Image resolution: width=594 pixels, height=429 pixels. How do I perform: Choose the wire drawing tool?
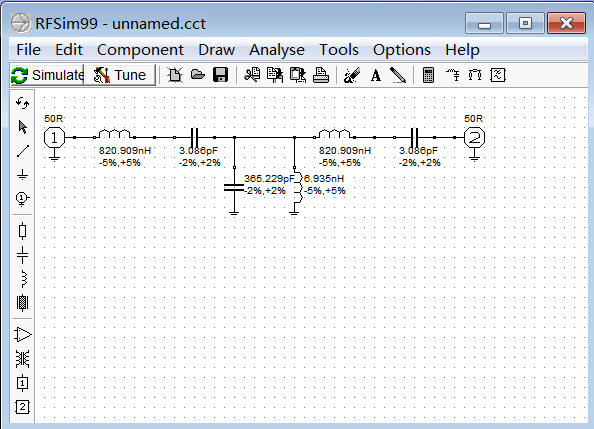point(23,151)
